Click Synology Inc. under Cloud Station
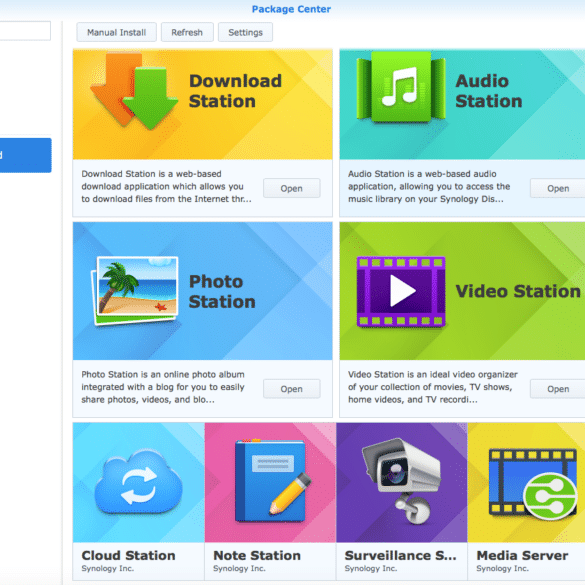This screenshot has width=585, height=585. click(107, 569)
